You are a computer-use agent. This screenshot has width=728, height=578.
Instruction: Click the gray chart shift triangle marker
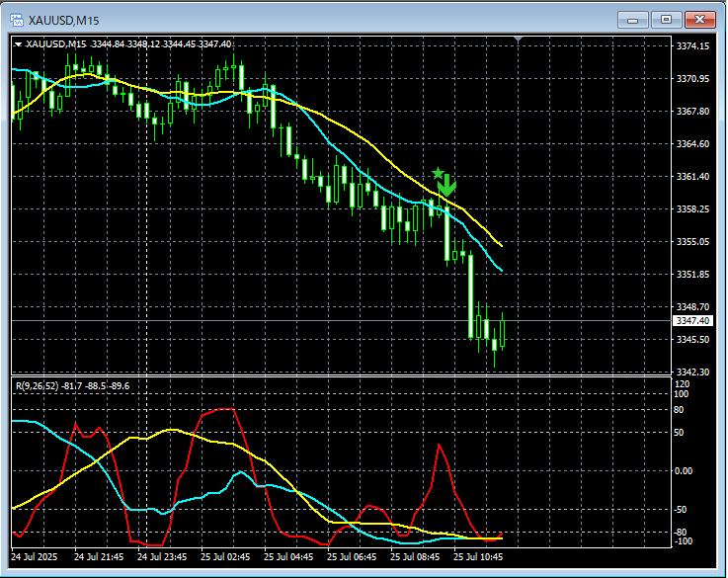520,41
